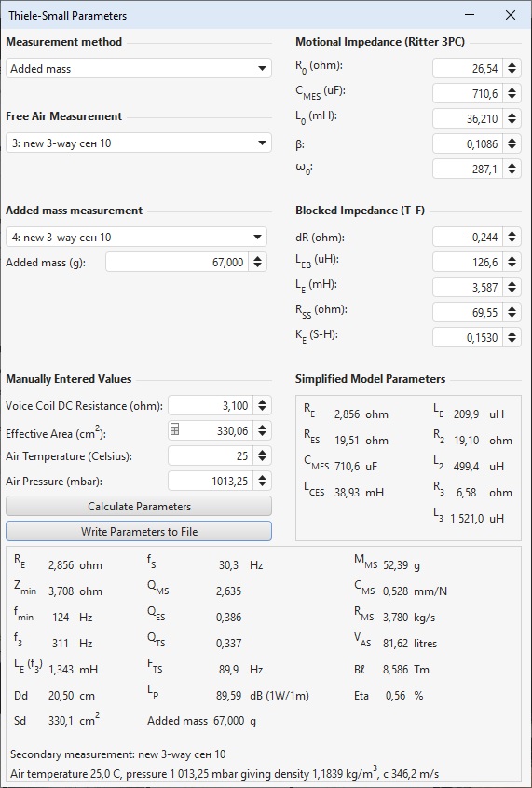Click the Calculate Parameters button
Image resolution: width=532 pixels, height=788 pixels.
[x=139, y=506]
